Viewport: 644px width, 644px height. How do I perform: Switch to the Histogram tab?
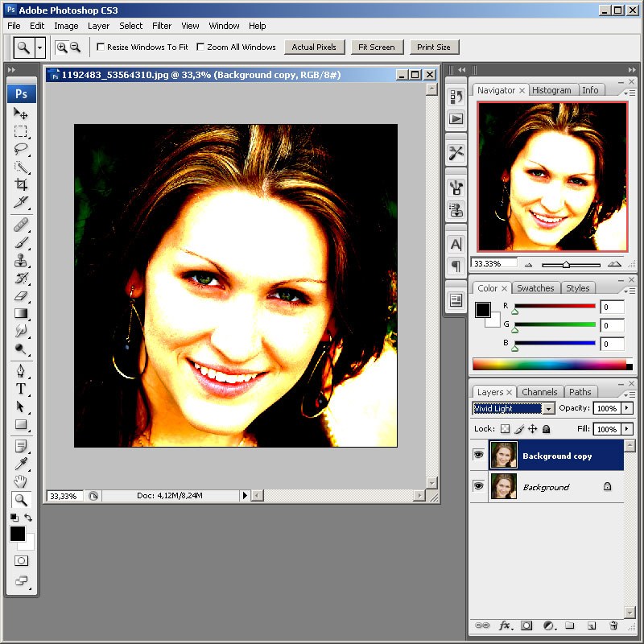[551, 90]
